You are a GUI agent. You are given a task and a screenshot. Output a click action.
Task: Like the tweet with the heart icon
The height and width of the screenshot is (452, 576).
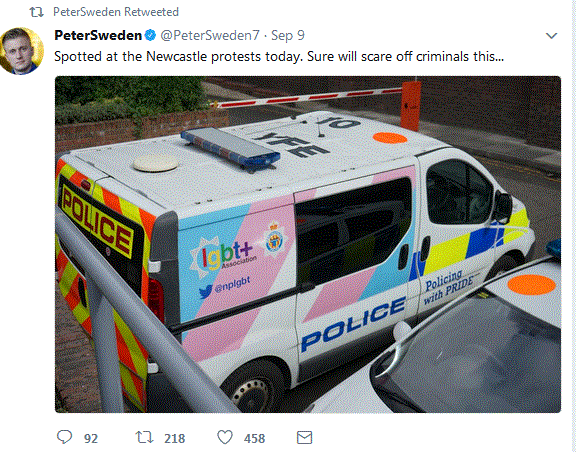click(225, 437)
